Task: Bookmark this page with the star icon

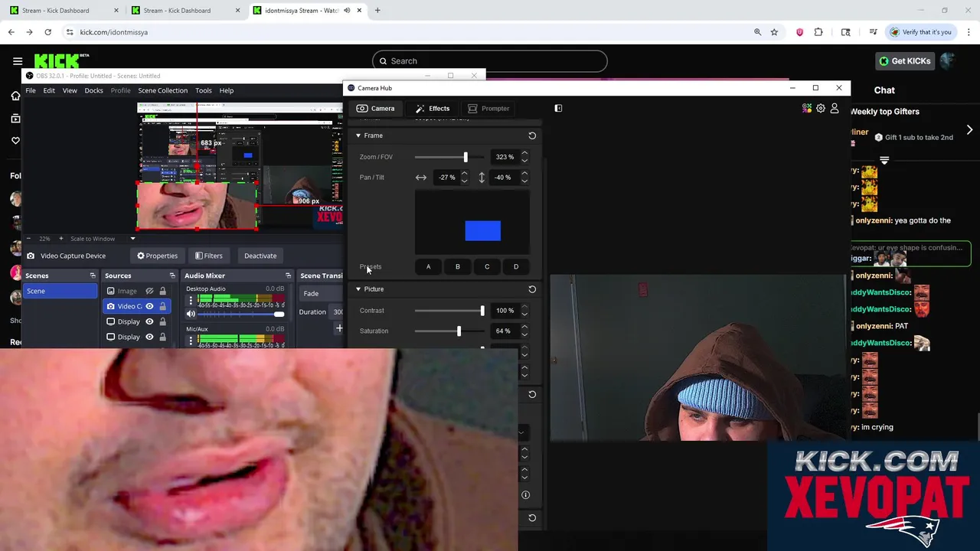Action: [x=774, y=32]
